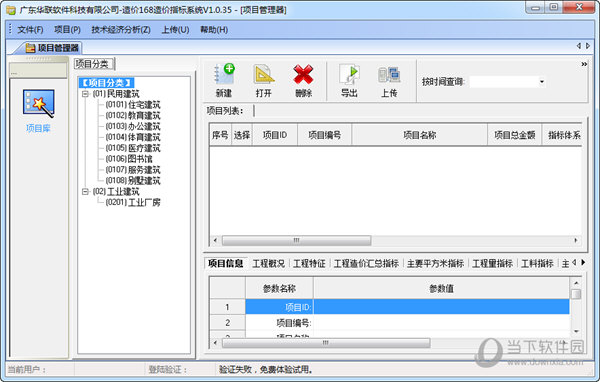Collapse the (02)工业建筑 tree node
The height and width of the screenshot is (382, 600).
coord(85,191)
